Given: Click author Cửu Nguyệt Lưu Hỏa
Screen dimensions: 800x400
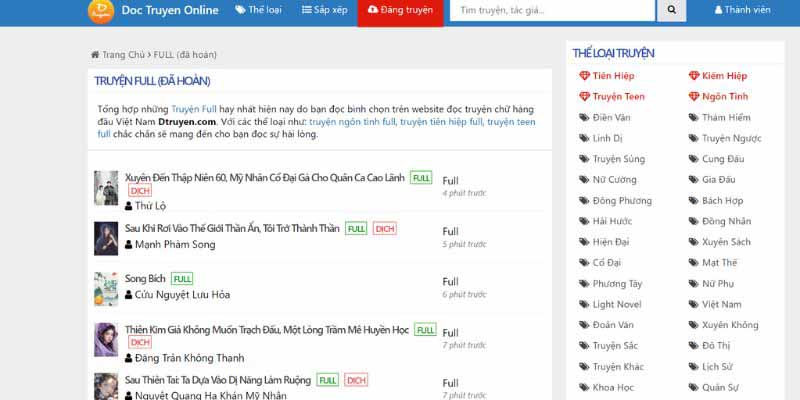Looking at the screenshot, I should click(182, 294).
